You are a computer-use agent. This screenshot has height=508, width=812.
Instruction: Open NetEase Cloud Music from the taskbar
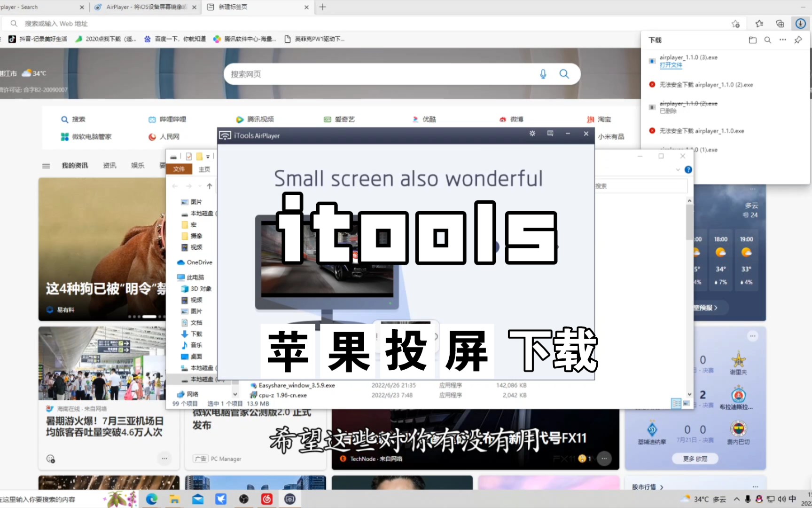click(267, 499)
